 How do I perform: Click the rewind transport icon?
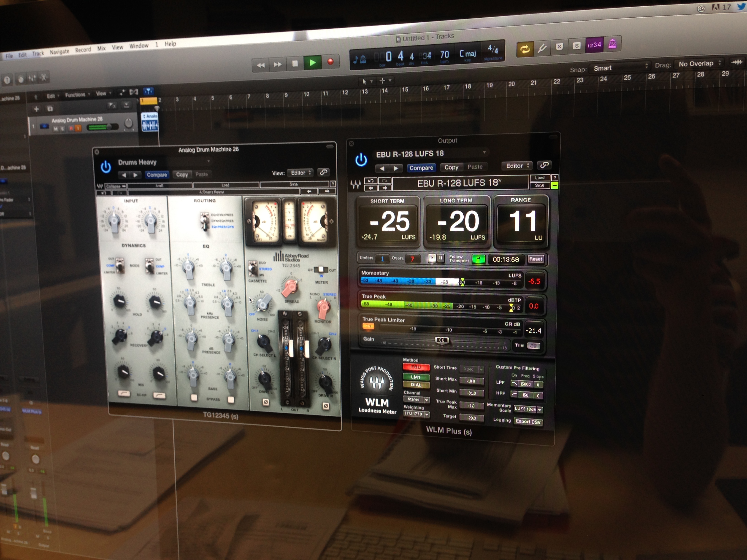point(260,65)
